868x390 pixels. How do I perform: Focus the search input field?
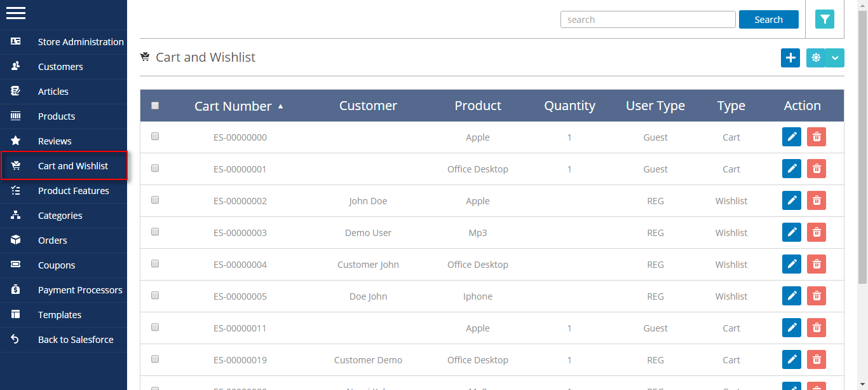coord(648,20)
